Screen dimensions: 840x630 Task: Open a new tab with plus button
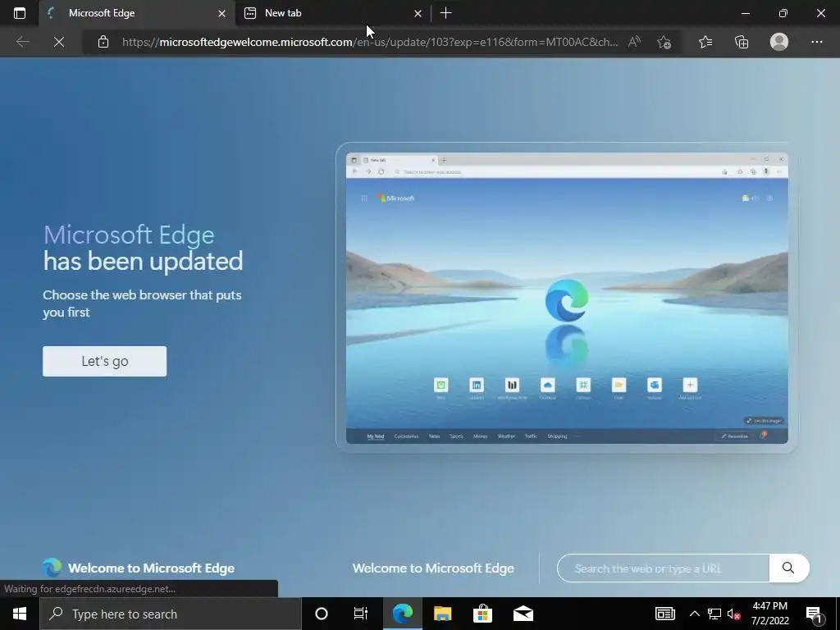coord(445,13)
